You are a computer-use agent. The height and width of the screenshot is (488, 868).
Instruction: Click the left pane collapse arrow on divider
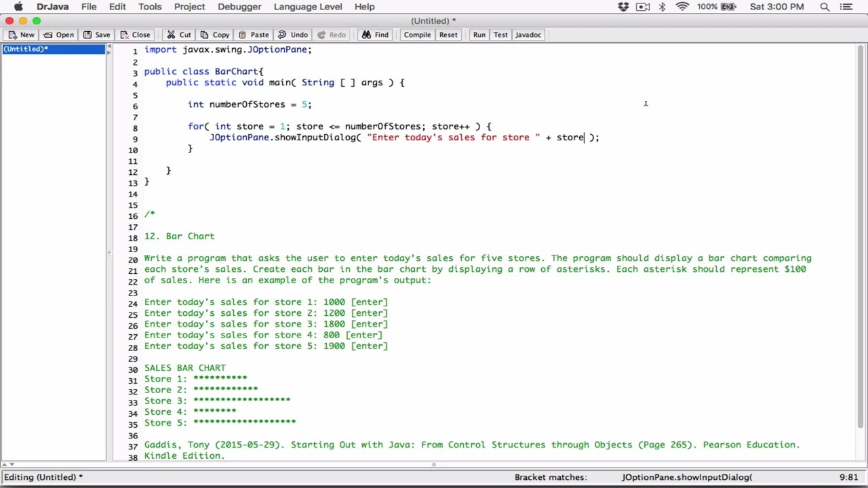tap(108, 46)
